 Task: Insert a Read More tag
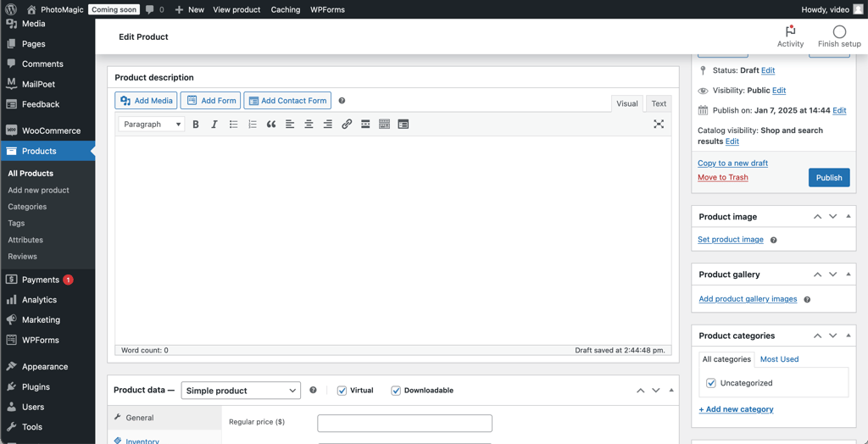(x=365, y=125)
